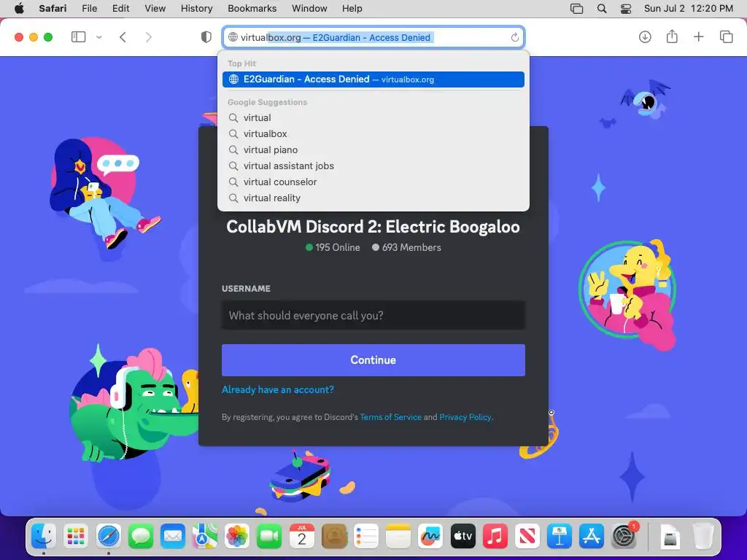747x560 pixels.
Task: Click the Discord username input field
Action: [373, 315]
